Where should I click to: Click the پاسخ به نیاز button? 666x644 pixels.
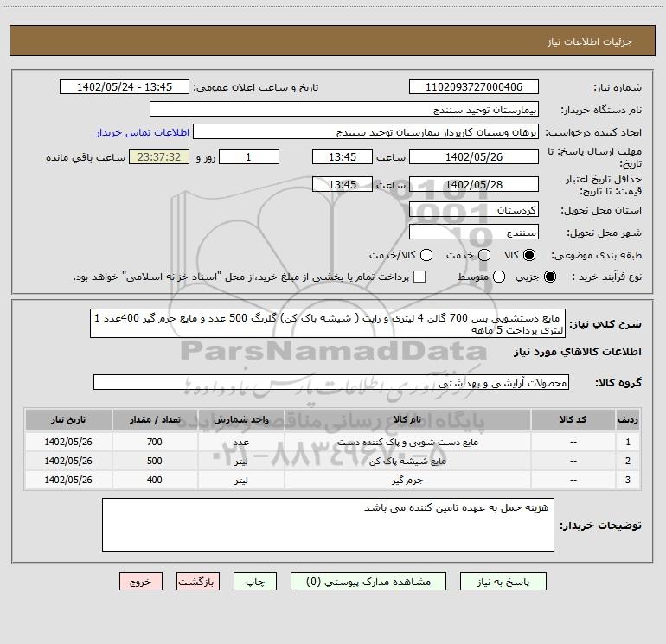point(502,582)
